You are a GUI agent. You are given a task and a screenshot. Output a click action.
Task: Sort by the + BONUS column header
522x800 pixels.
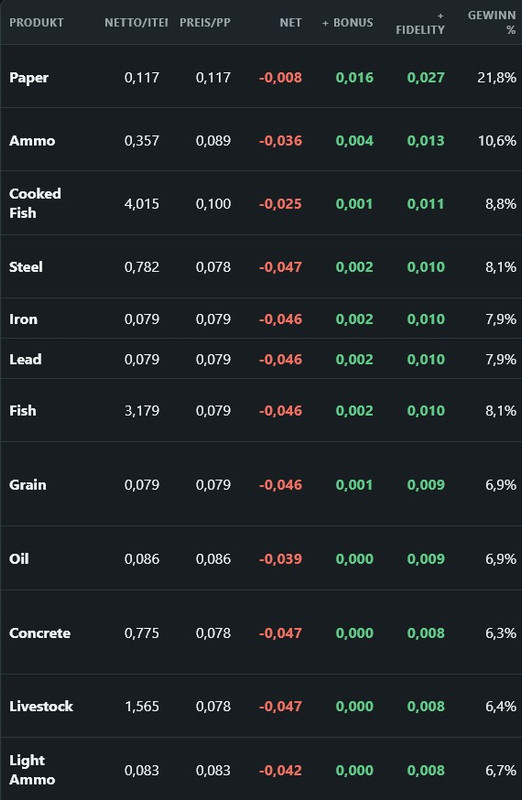click(x=347, y=22)
